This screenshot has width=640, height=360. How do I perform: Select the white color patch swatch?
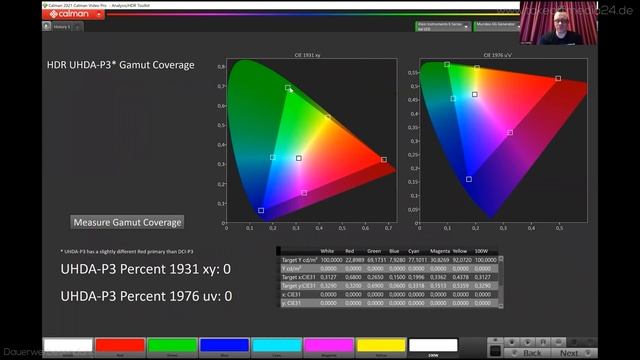(x=68, y=346)
